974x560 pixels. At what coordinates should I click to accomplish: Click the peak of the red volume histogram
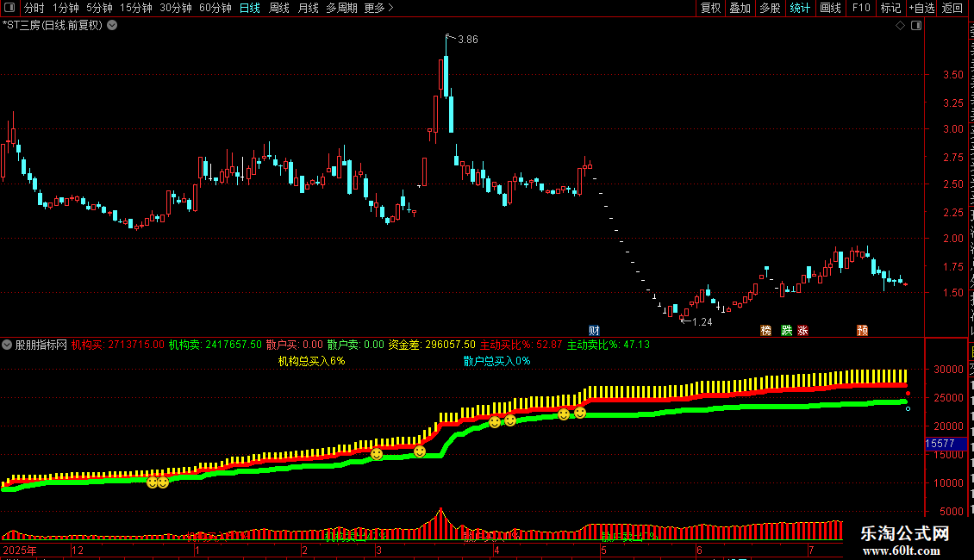[440, 511]
